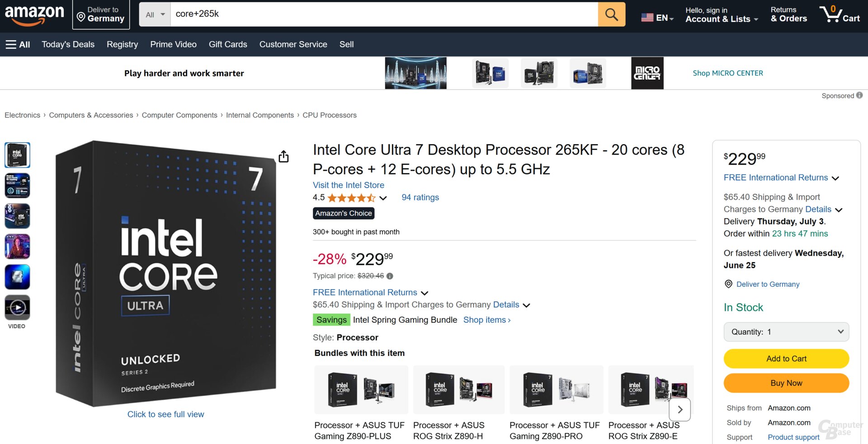Select the first product image thumbnail
The image size is (868, 444).
pyautogui.click(x=17, y=155)
